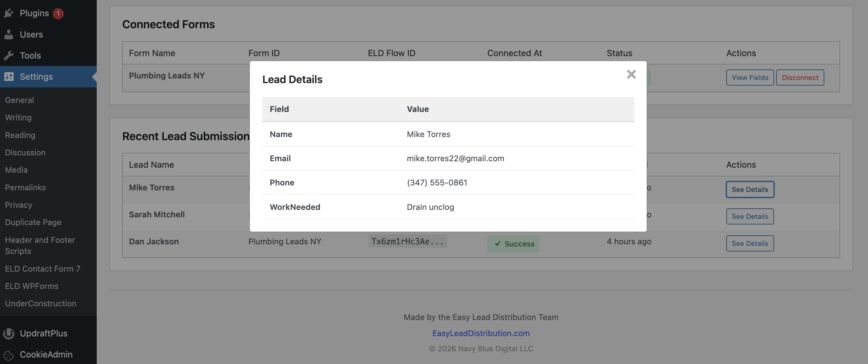Click the Success checkmark badge for Dan Jackson
The height and width of the screenshot is (364, 868).
[513, 243]
